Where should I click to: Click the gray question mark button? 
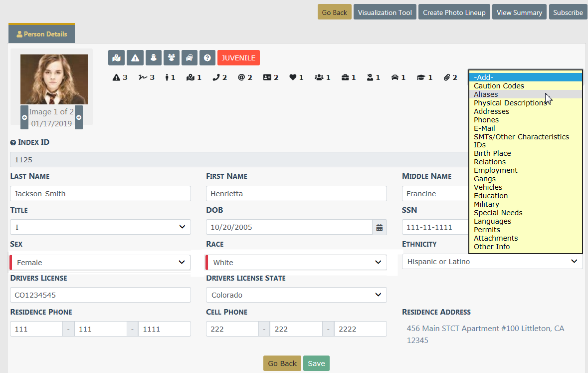click(x=207, y=58)
